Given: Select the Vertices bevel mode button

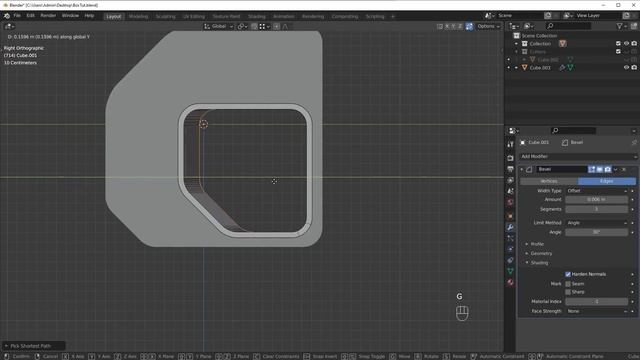Looking at the screenshot, I should click(549, 181).
